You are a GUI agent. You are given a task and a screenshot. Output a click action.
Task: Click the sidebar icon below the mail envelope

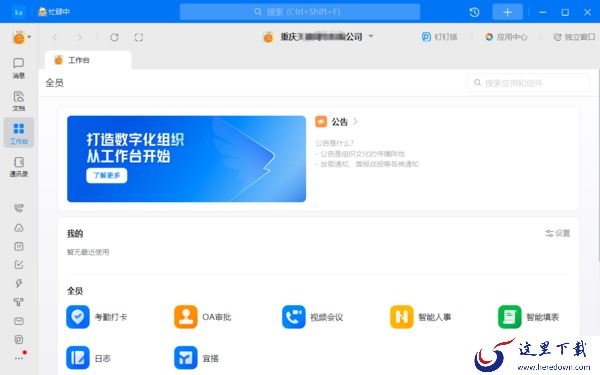click(19, 339)
